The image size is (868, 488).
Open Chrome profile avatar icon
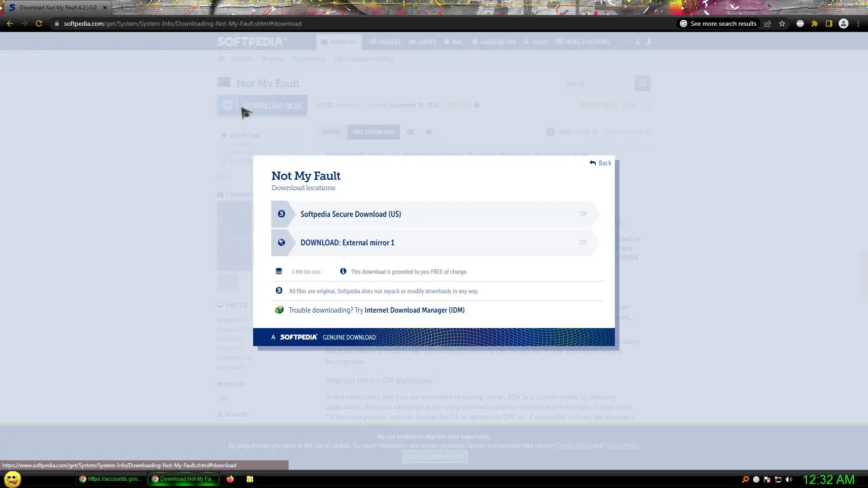point(843,23)
